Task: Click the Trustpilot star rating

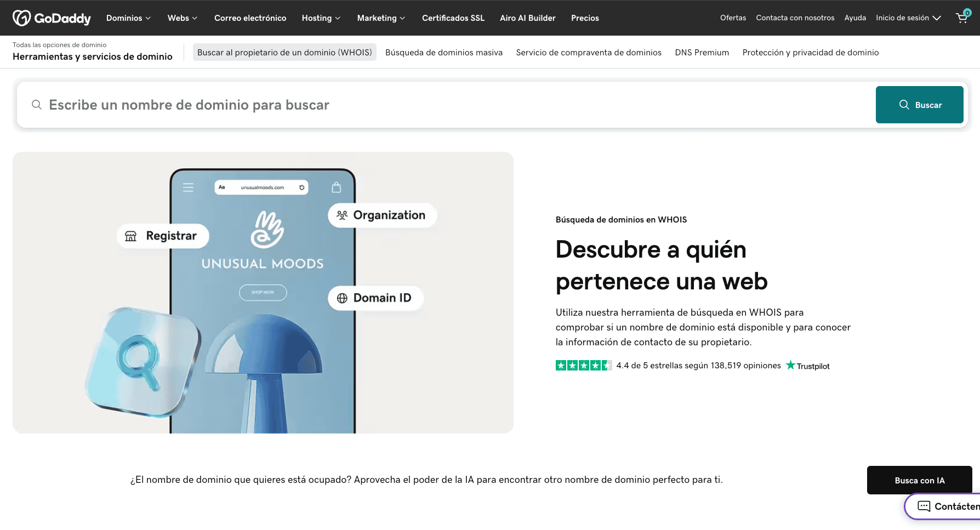Action: (x=584, y=366)
